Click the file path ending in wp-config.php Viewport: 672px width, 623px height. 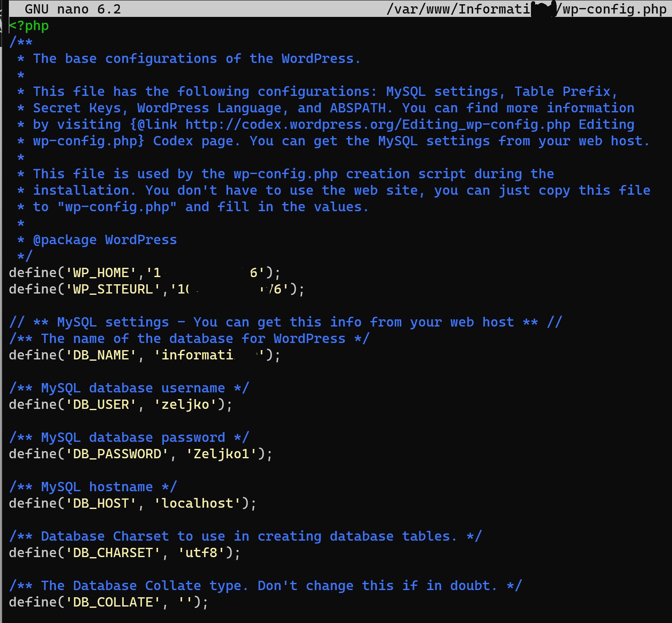[526, 9]
